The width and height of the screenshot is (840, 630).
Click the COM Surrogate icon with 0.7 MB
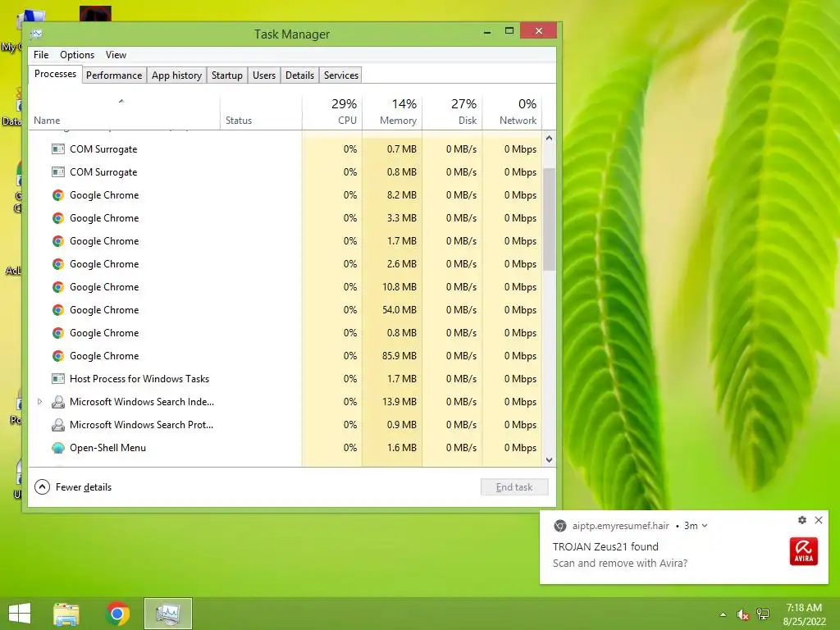coord(58,149)
